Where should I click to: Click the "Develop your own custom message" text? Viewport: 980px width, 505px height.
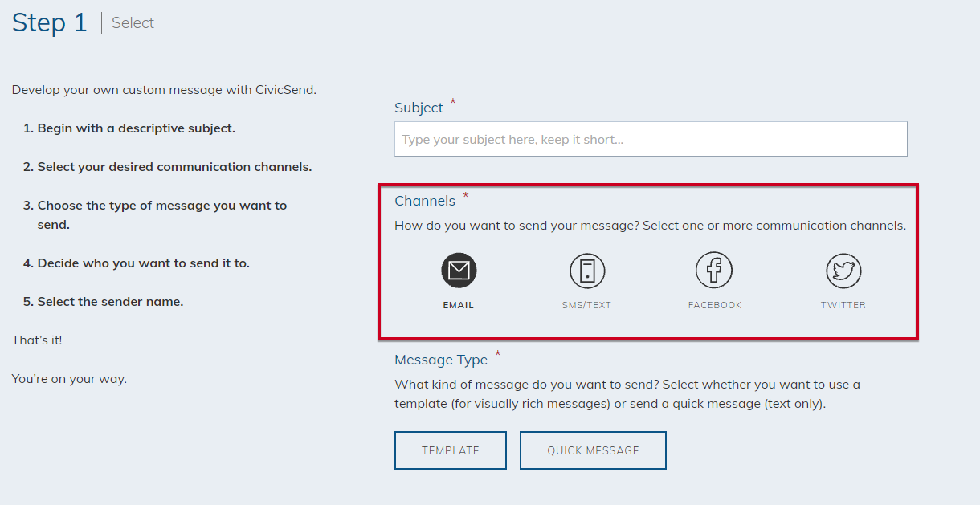[164, 90]
